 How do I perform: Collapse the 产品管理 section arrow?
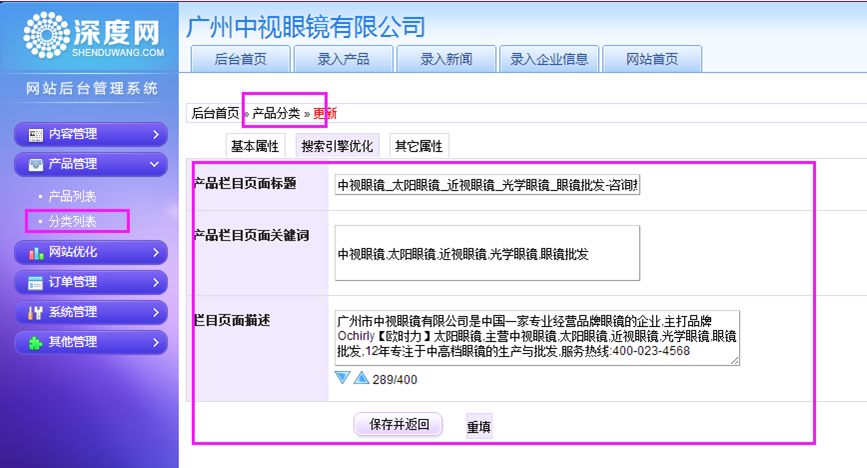(x=154, y=164)
